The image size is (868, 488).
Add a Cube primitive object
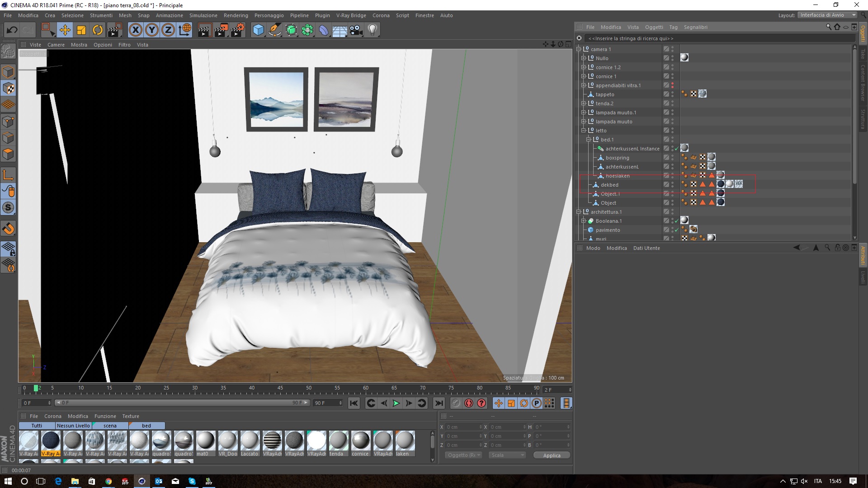(258, 30)
